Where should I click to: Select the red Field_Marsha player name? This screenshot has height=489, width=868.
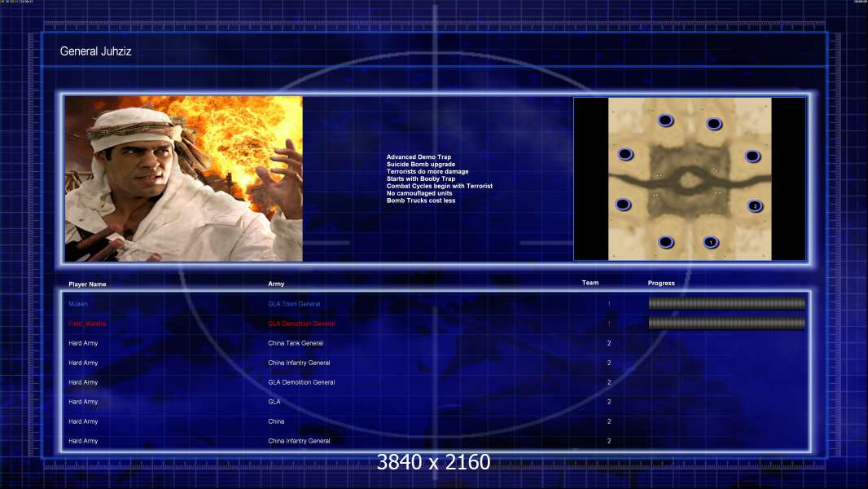[87, 324]
